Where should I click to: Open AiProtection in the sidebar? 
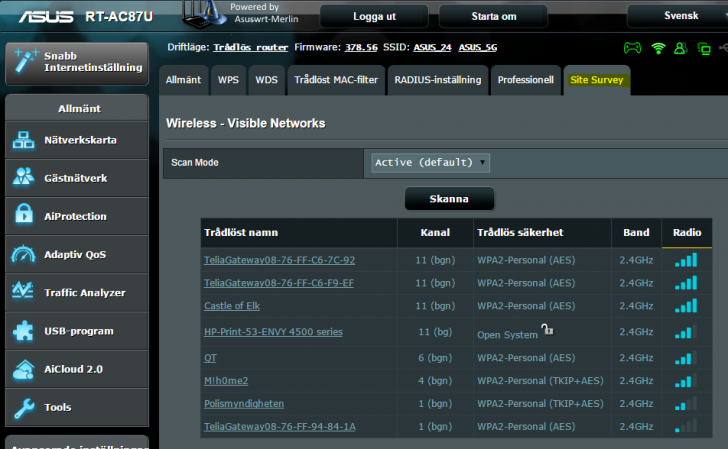pyautogui.click(x=77, y=216)
